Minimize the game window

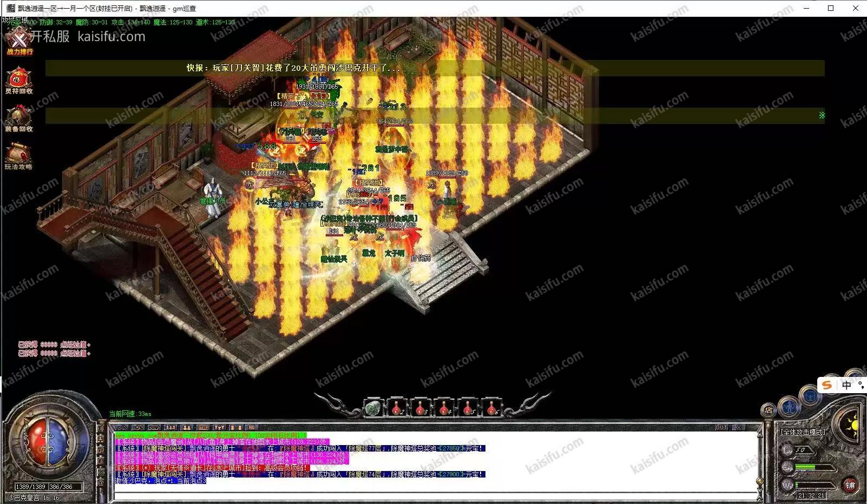pyautogui.click(x=806, y=8)
